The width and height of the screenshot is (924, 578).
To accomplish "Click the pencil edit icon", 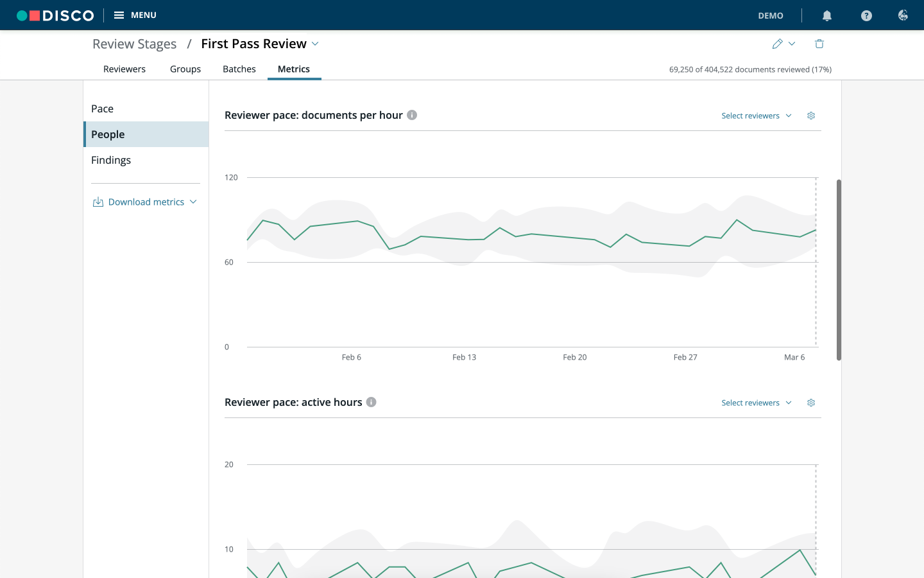I will (778, 44).
